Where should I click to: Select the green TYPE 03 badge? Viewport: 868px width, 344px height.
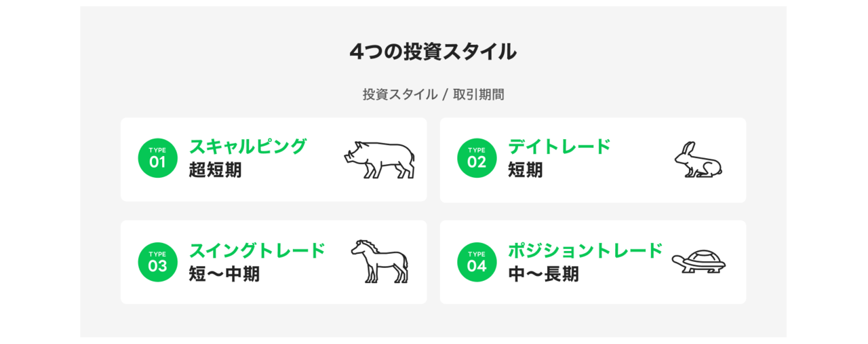pyautogui.click(x=157, y=263)
